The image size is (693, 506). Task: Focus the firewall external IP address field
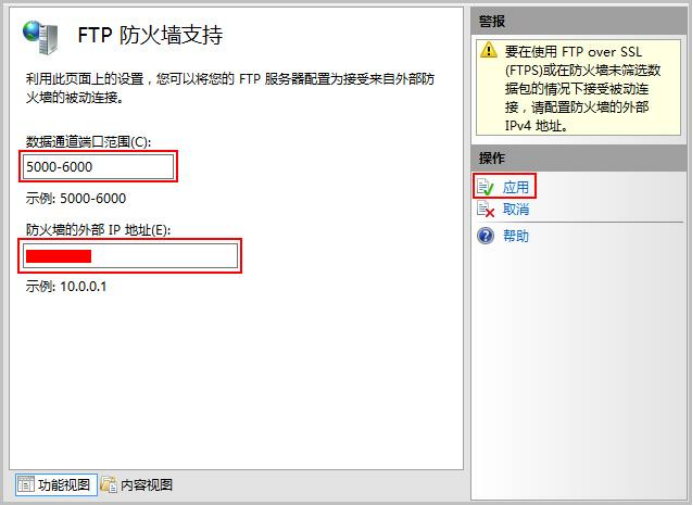tap(130, 256)
